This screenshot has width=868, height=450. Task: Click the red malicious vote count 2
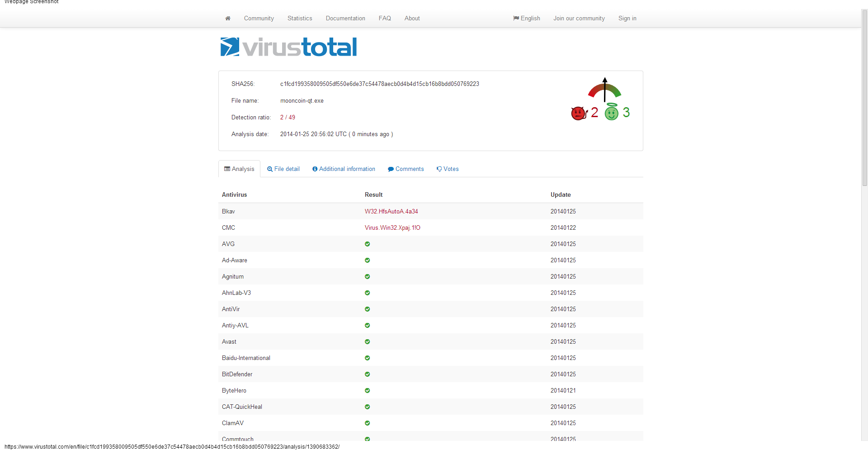coord(594,113)
